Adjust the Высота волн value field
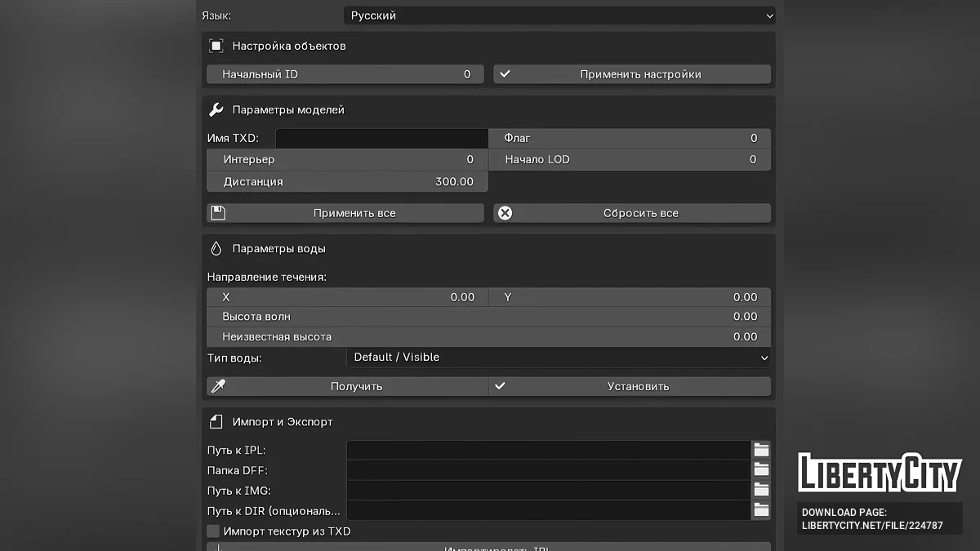Screen dimensions: 980x551 coord(488,317)
